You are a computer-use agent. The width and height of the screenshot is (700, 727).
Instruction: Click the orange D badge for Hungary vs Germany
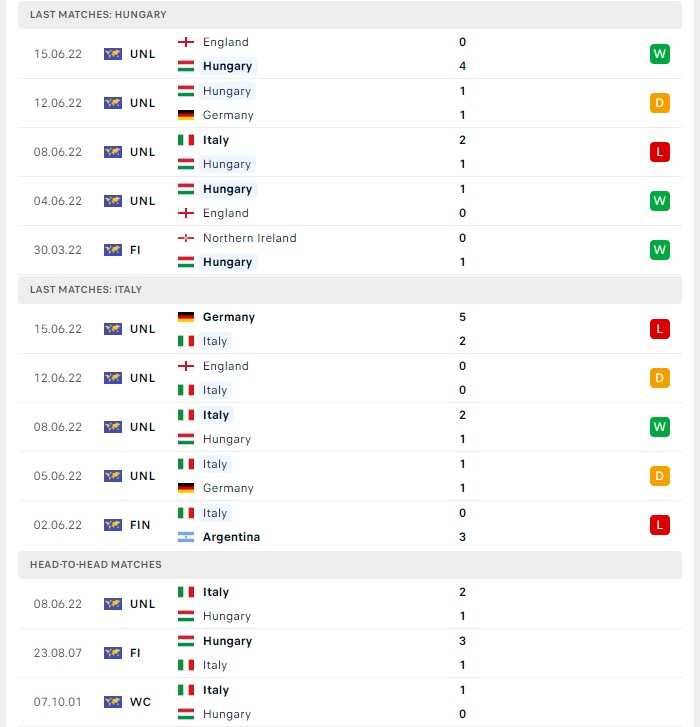[660, 103]
